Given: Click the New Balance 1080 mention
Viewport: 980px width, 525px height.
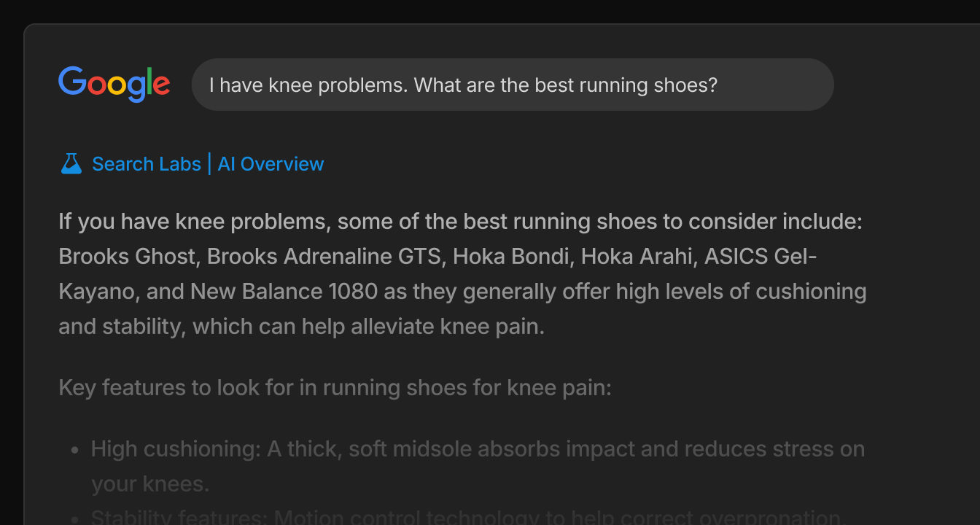Looking at the screenshot, I should point(284,292).
